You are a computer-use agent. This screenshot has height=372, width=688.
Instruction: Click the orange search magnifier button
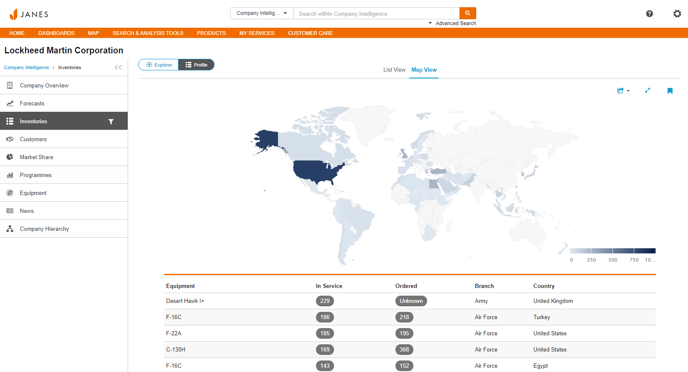(467, 13)
